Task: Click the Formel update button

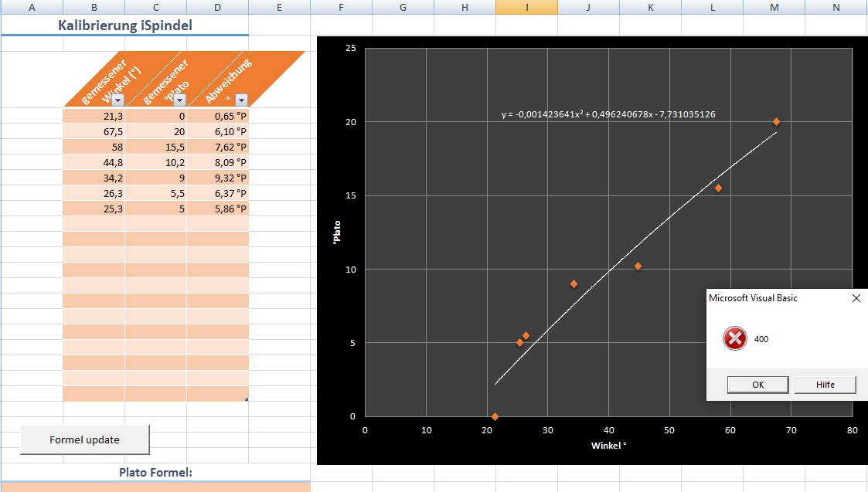Action: coord(84,439)
